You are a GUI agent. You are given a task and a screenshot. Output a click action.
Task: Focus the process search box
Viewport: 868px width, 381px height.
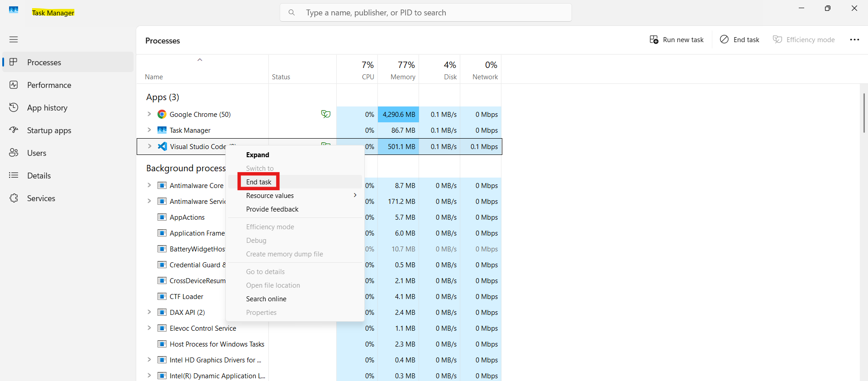(x=425, y=13)
